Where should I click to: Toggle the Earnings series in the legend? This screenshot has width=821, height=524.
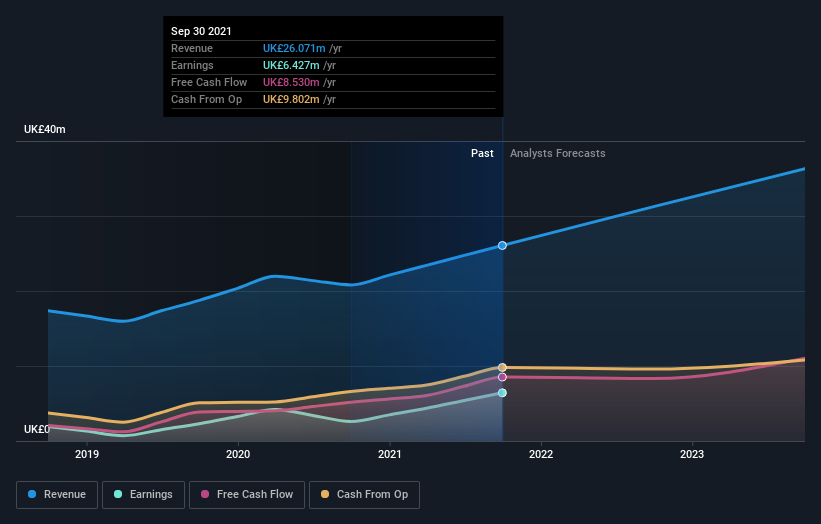[143, 495]
